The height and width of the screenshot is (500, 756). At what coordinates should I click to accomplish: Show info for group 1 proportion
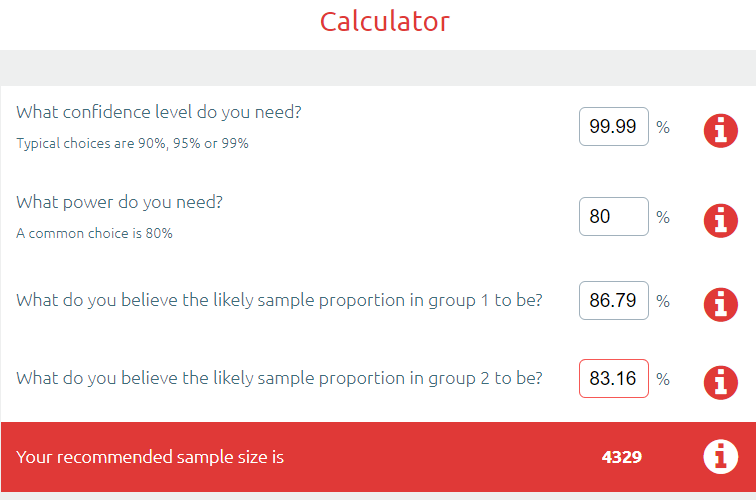point(720,301)
